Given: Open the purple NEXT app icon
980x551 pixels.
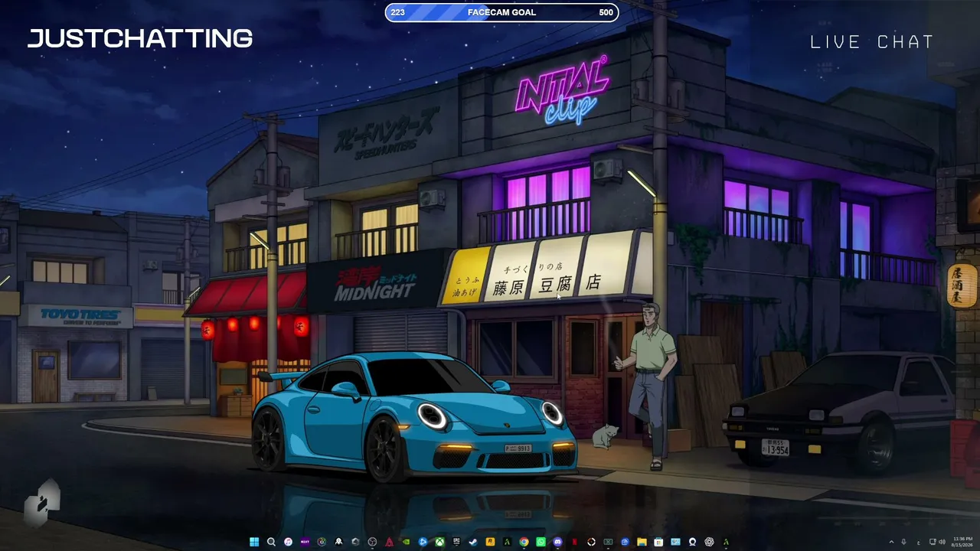Looking at the screenshot, I should point(305,542).
